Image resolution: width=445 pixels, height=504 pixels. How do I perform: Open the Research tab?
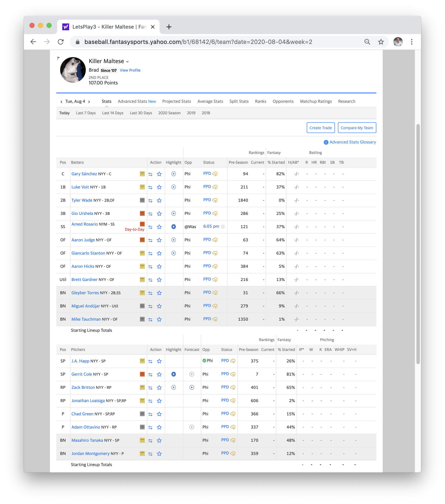coord(347,101)
